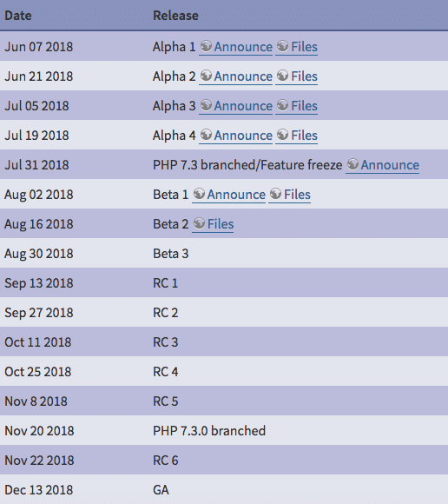Open the Beta 2 Files link
Screen dimensions: 448x504
(213, 224)
